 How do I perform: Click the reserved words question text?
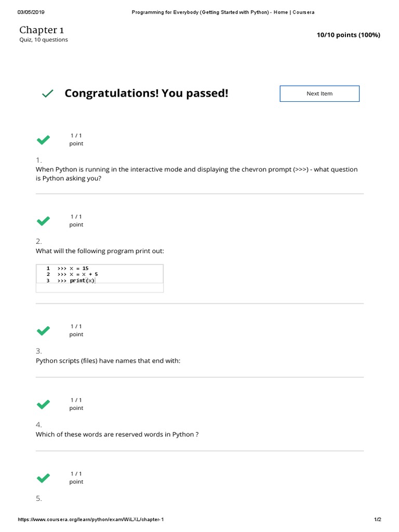point(117,434)
